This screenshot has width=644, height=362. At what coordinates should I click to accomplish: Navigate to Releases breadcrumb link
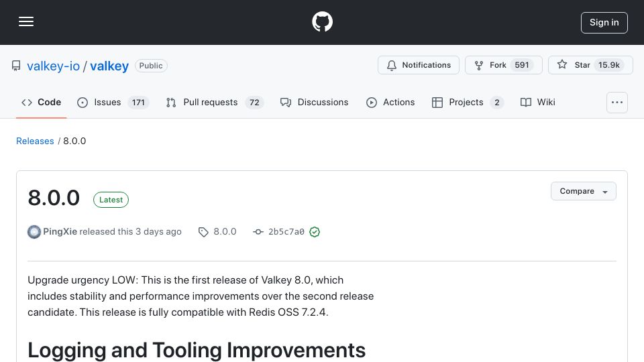pyautogui.click(x=35, y=141)
